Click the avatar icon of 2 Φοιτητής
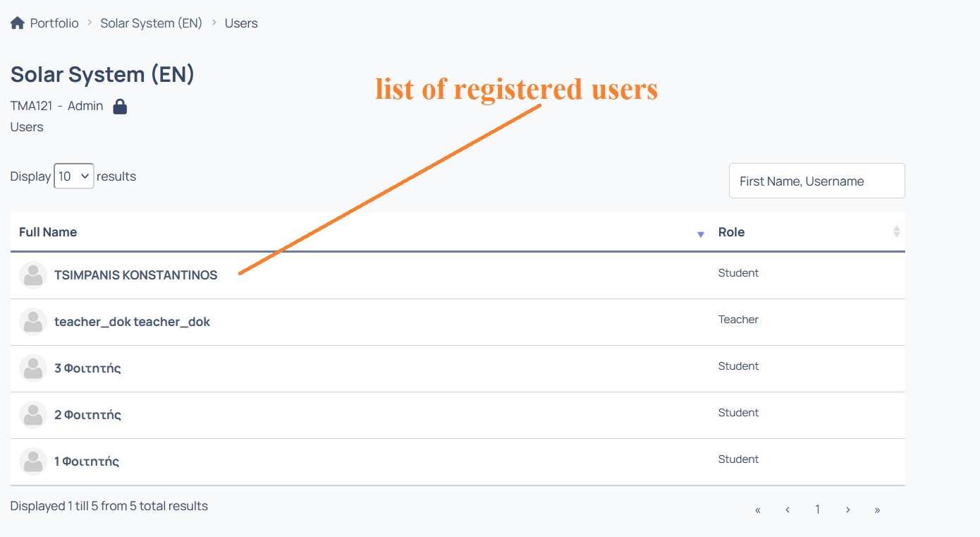The height and width of the screenshot is (537, 980). tap(33, 415)
